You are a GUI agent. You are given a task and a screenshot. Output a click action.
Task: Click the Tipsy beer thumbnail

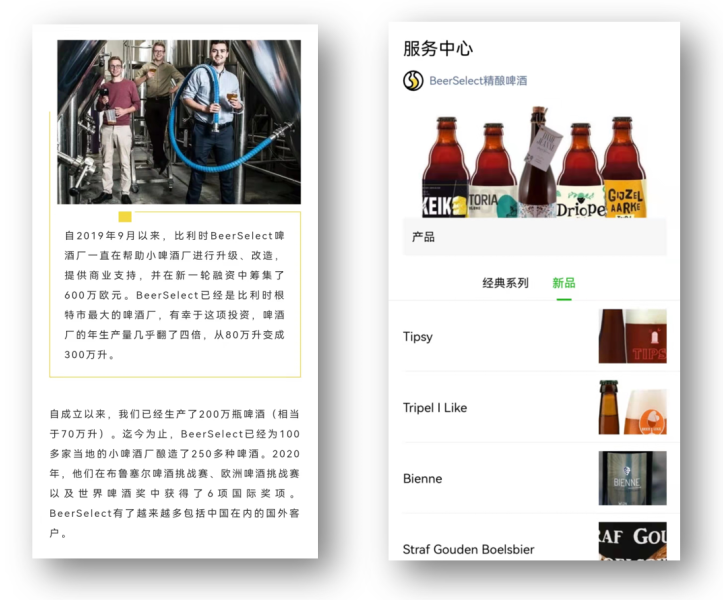[632, 337]
